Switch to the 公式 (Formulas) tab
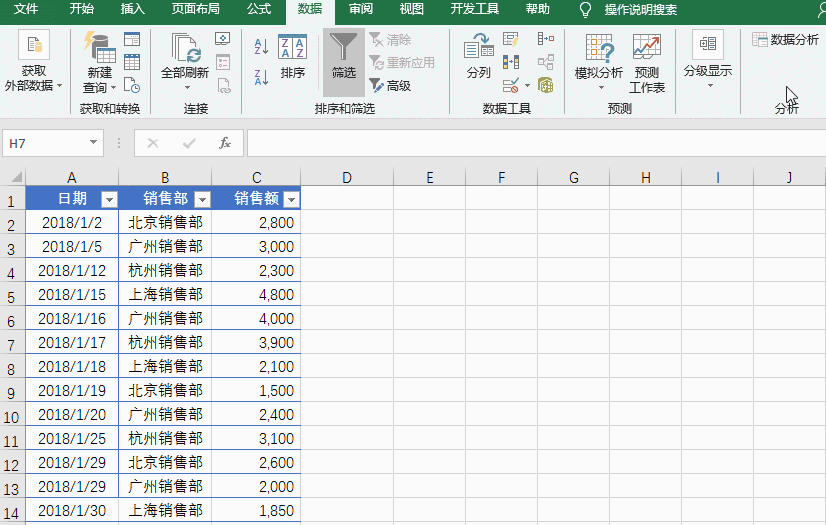This screenshot has height=525, width=826. [259, 9]
